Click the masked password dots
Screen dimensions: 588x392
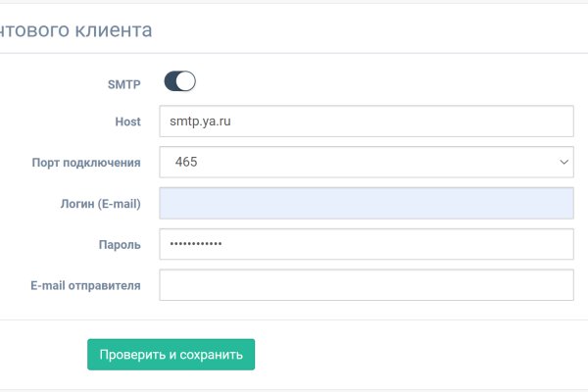[x=196, y=244]
